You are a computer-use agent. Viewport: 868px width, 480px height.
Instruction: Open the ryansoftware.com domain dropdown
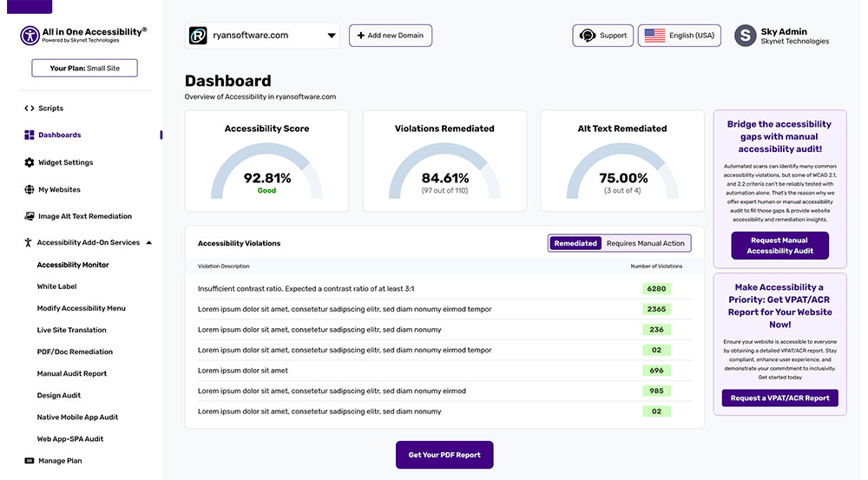click(x=262, y=36)
